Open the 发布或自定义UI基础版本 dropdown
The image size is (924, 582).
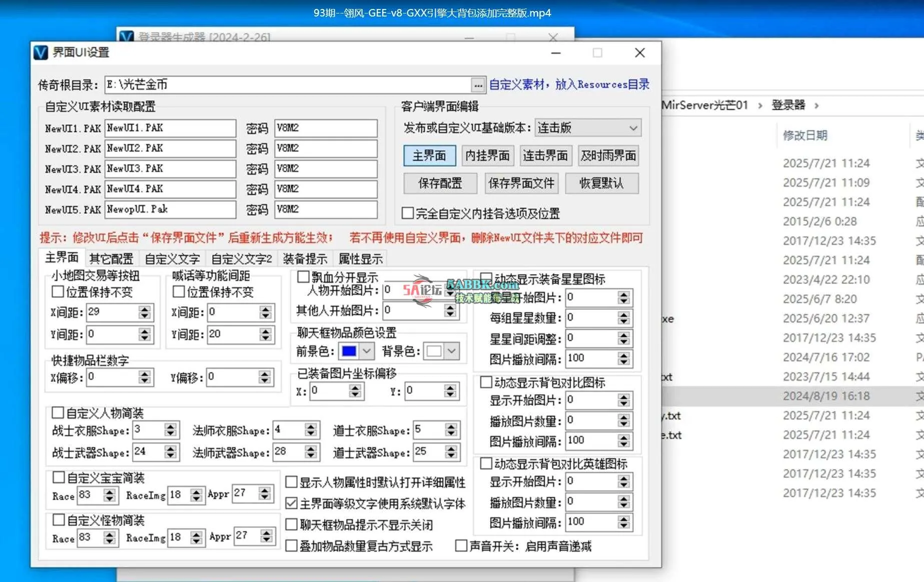(588, 128)
